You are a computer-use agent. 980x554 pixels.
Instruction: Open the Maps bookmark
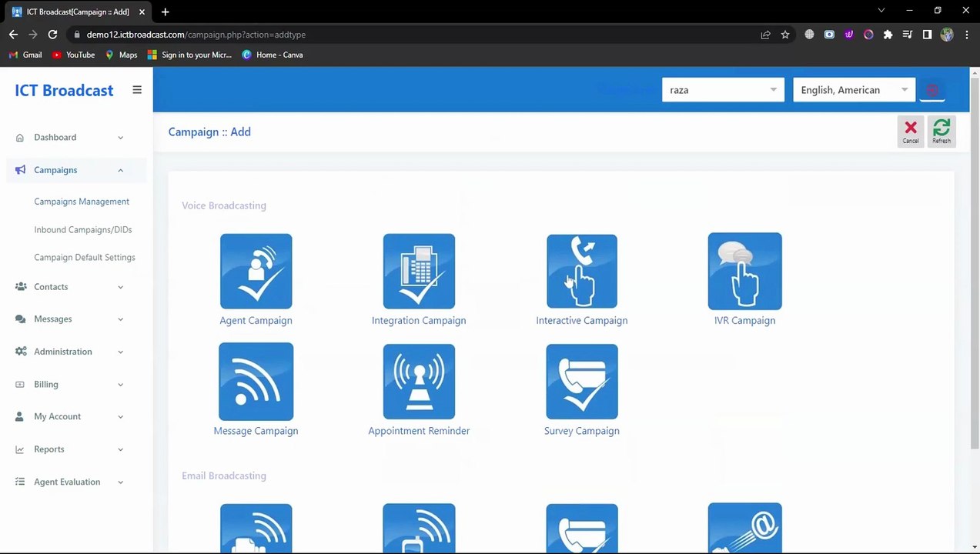(x=121, y=55)
